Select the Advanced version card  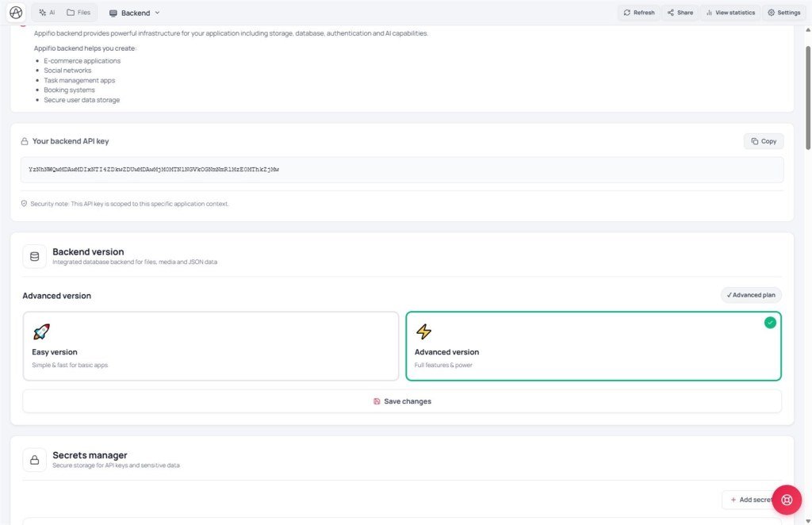pos(593,346)
